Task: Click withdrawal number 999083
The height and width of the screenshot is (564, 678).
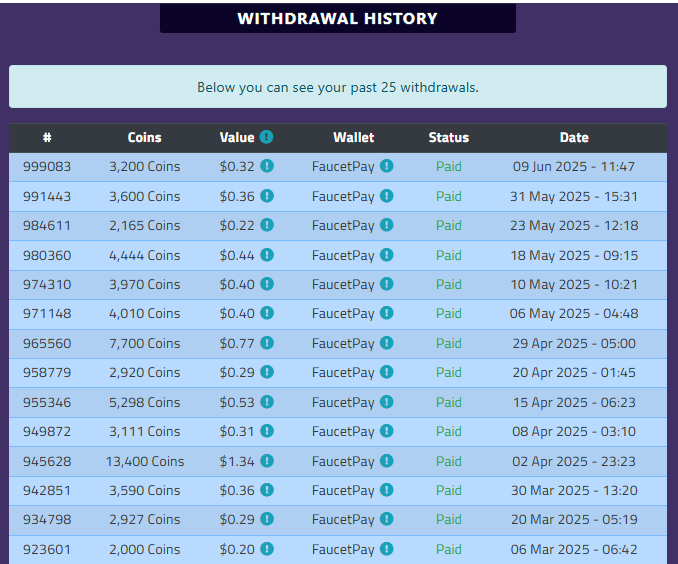Action: [x=47, y=167]
